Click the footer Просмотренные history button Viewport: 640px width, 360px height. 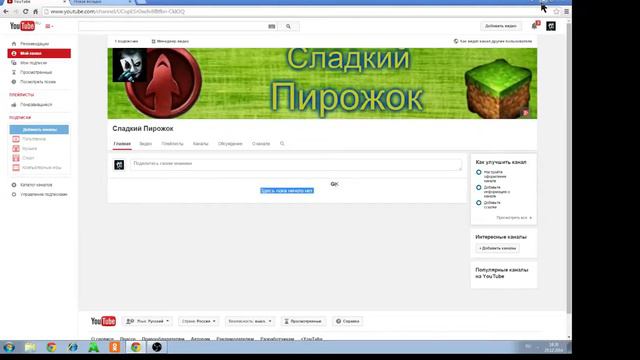(303, 321)
